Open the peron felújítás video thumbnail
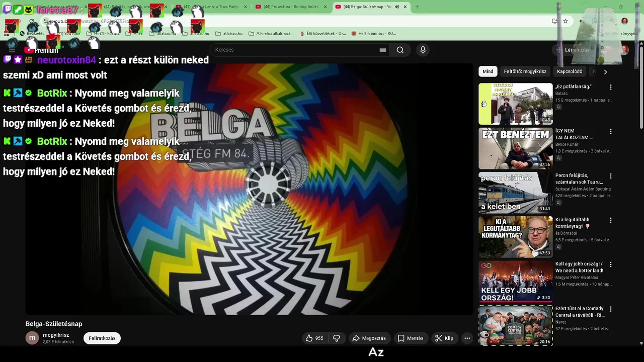This screenshot has height=362, width=644. 515,193
